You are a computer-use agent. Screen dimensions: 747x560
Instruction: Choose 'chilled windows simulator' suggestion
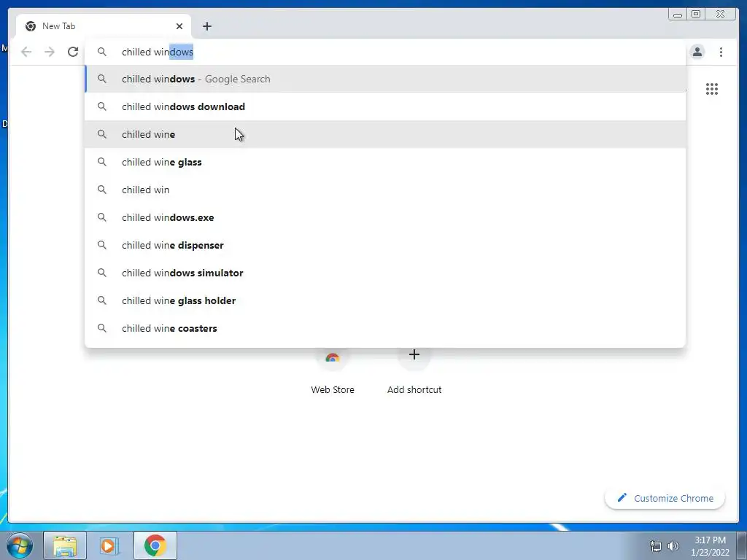[x=385, y=273]
